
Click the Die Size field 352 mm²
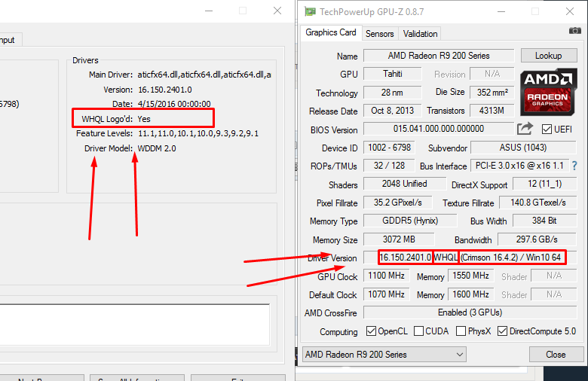tap(492, 92)
